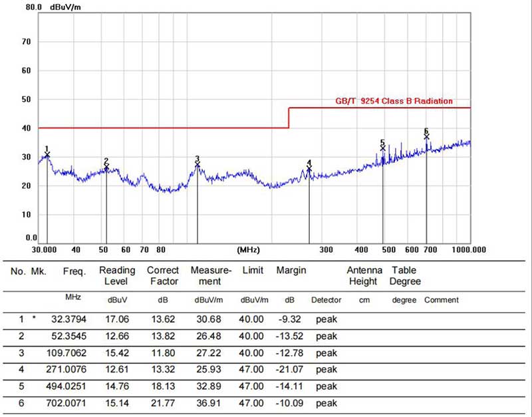Select the Margin column header
532x417 pixels.
(x=291, y=271)
